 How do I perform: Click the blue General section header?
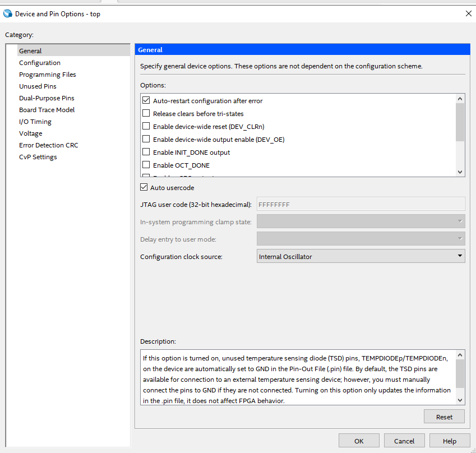[x=302, y=49]
